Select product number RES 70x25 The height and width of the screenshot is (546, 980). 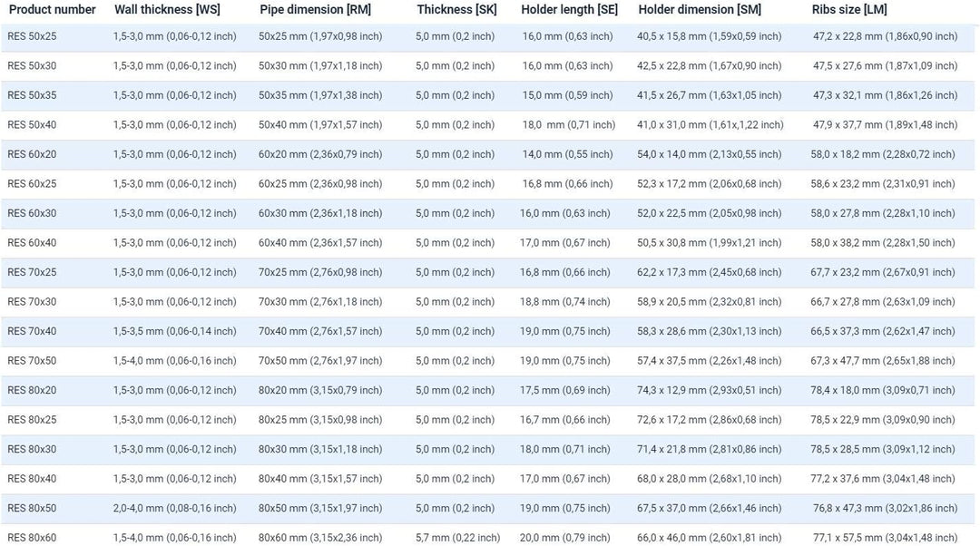coord(32,272)
